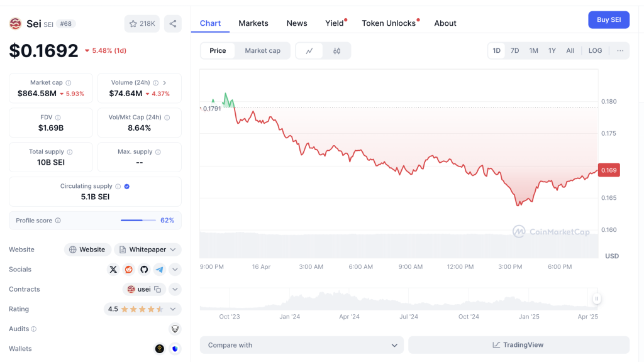The width and height of the screenshot is (644, 362).
Task: Enable LOG scale on chart
Action: [595, 51]
